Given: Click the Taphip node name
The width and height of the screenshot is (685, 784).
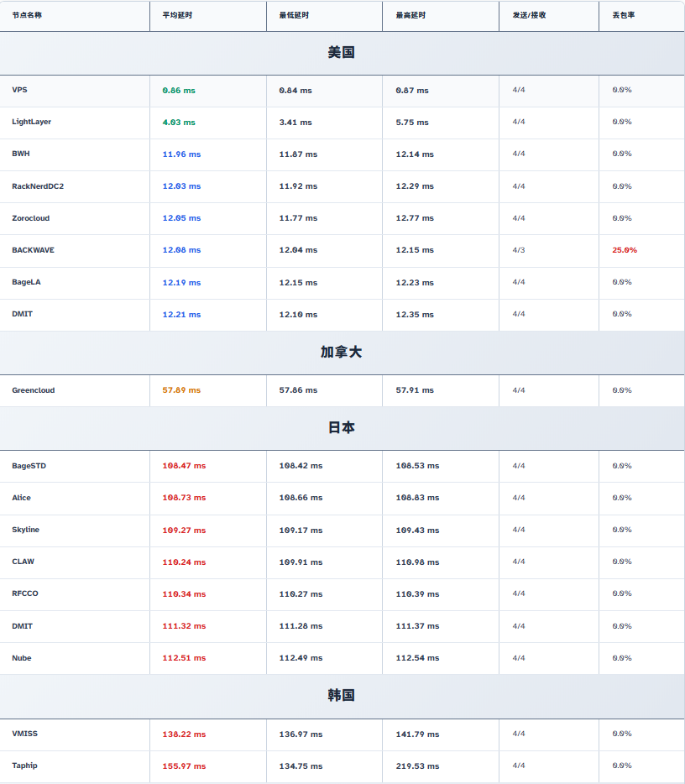Looking at the screenshot, I should click(x=24, y=766).
